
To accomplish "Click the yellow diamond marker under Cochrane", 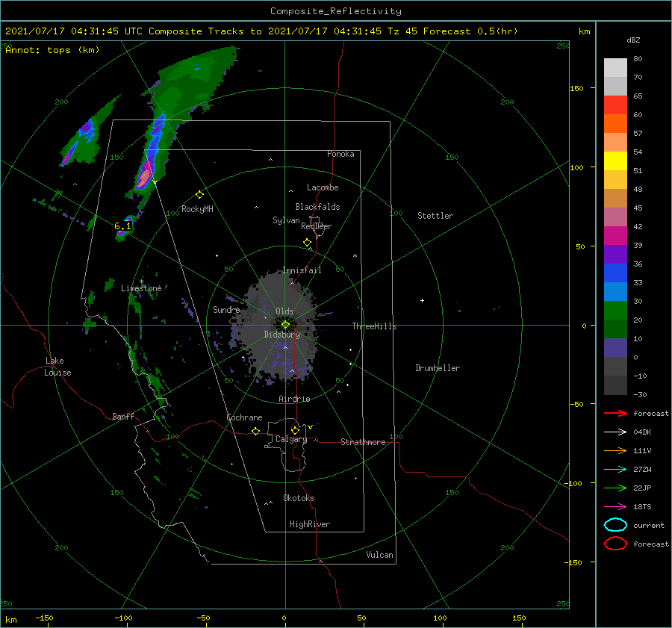I will coord(255,432).
